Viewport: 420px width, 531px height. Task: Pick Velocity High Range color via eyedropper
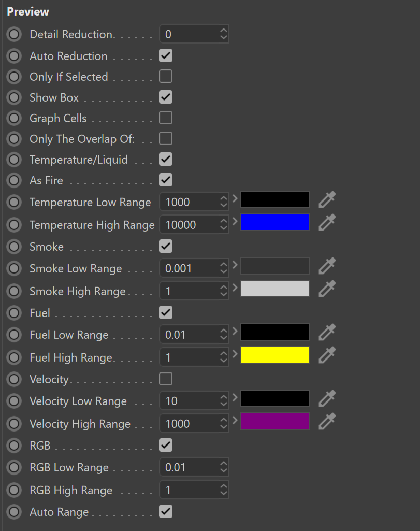[x=327, y=421]
